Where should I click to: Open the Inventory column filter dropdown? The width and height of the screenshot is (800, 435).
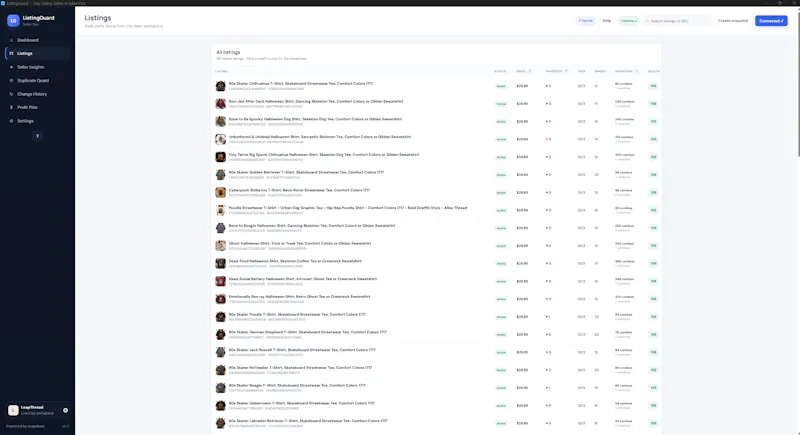pos(637,71)
